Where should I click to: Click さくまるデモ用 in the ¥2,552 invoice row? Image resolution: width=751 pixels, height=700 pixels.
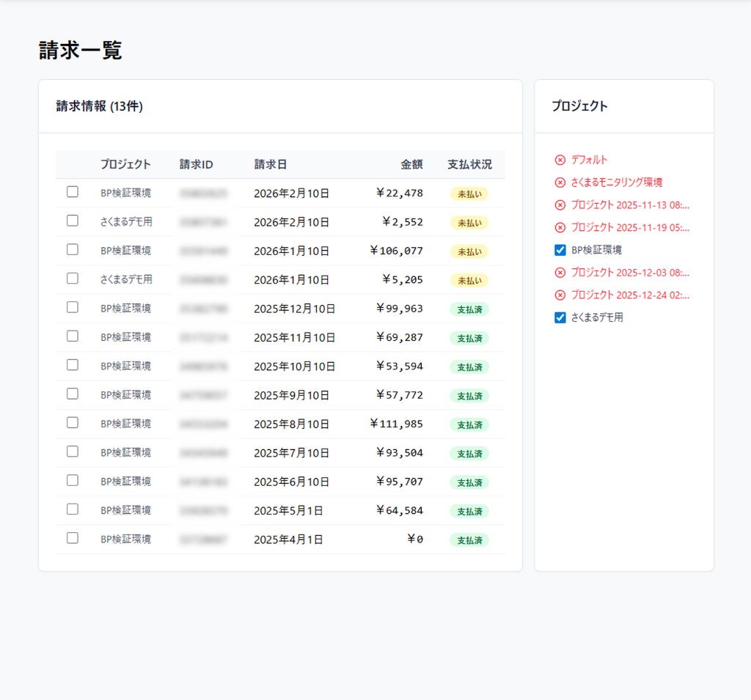126,221
